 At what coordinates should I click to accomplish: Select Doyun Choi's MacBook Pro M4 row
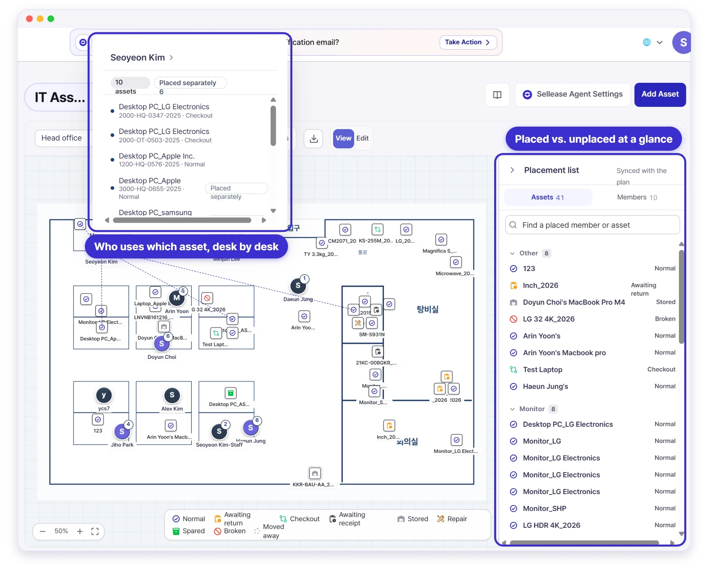coord(593,302)
